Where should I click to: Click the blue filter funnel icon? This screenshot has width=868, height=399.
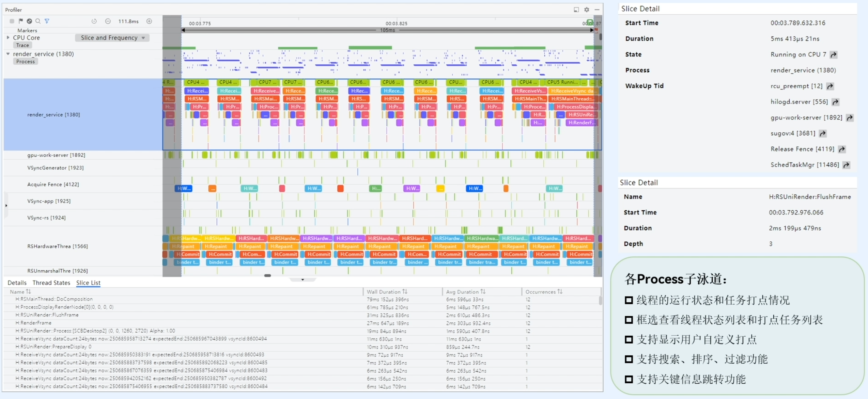(x=47, y=21)
